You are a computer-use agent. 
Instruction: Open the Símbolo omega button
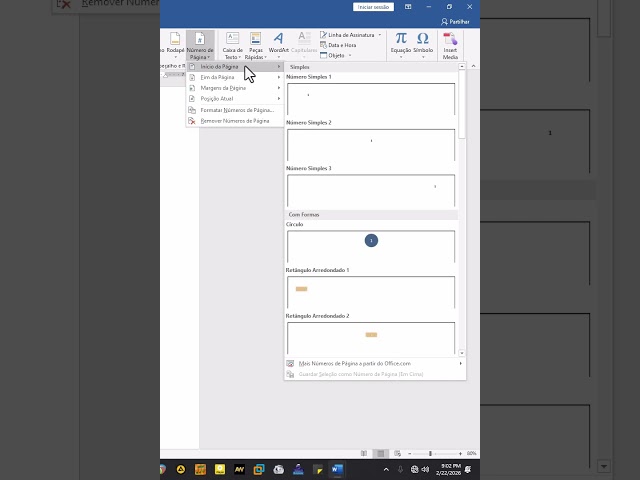click(423, 45)
